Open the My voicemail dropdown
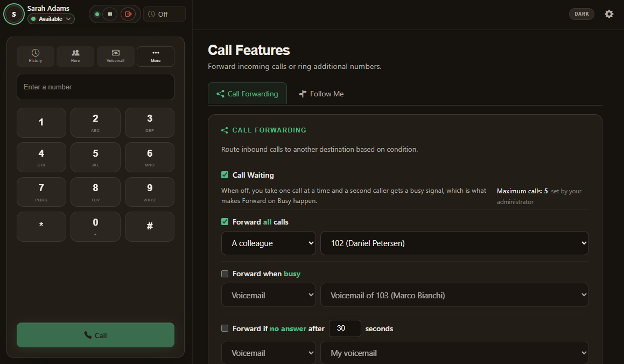Viewport: 624px width, 364px height. click(454, 353)
